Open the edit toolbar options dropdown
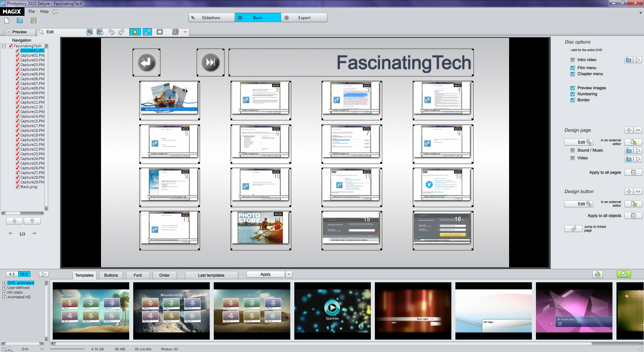The height and width of the screenshot is (352, 644). click(185, 32)
